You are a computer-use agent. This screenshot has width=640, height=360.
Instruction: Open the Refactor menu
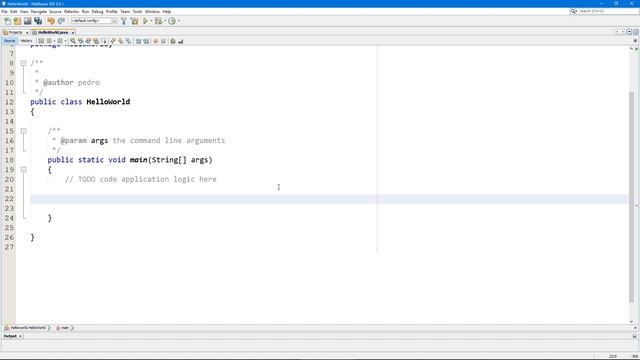pos(71,11)
